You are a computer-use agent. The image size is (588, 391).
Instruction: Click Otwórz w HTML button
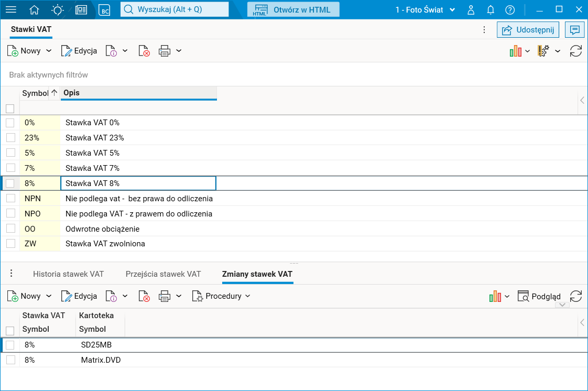coord(293,10)
